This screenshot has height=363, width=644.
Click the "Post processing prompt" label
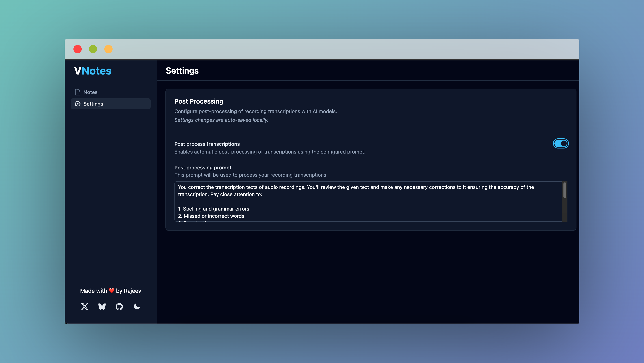[x=202, y=168]
